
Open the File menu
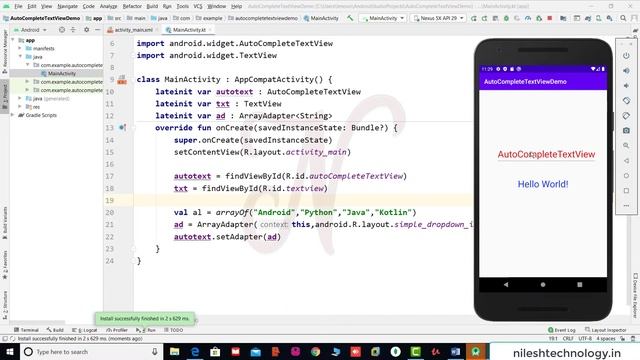(18, 6)
